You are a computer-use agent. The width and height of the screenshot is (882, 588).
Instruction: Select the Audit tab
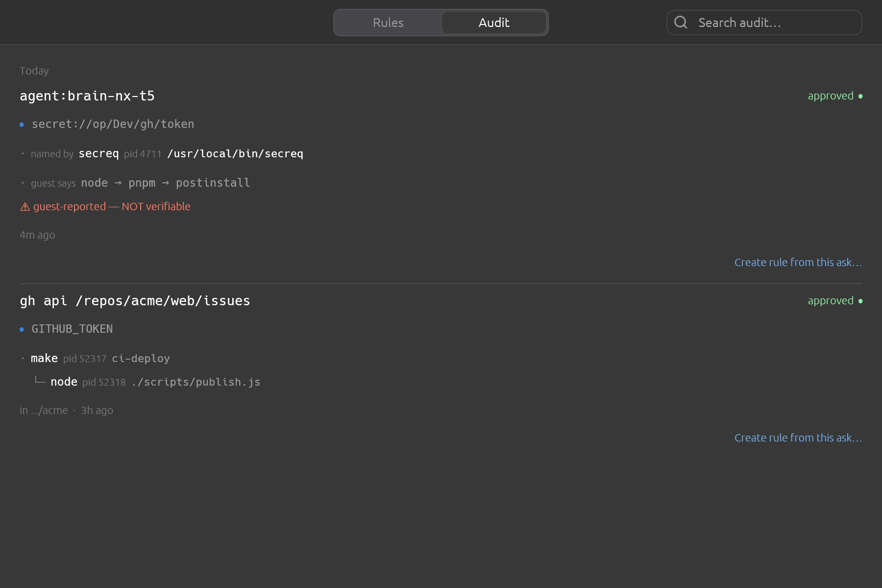point(494,23)
